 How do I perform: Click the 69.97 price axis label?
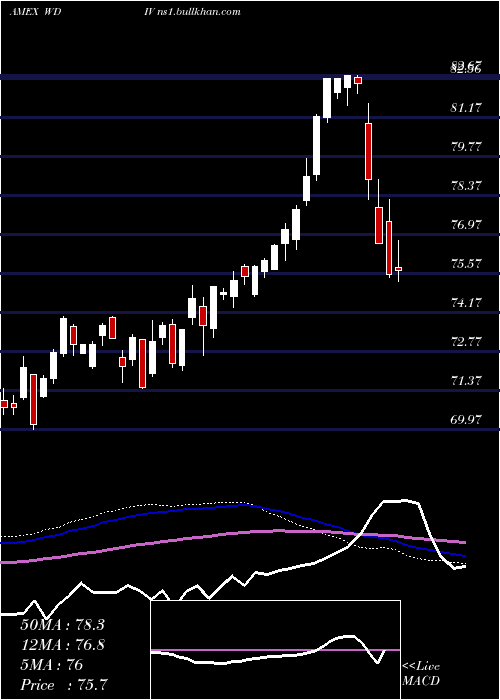coord(467,420)
